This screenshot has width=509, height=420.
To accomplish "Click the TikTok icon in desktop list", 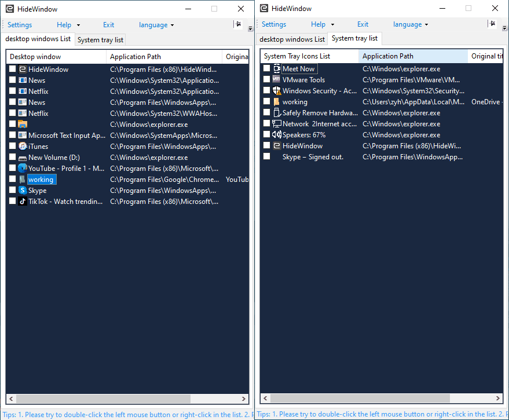I will click(x=23, y=202).
